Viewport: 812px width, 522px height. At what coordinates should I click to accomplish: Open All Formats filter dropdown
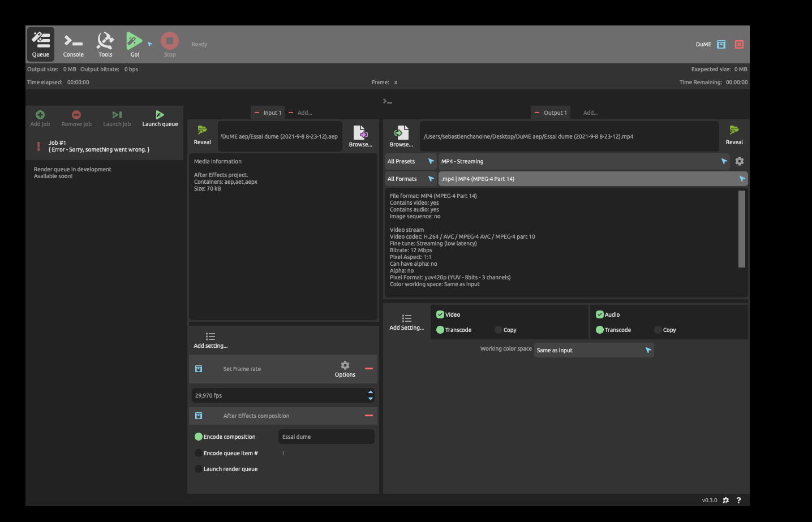(411, 179)
